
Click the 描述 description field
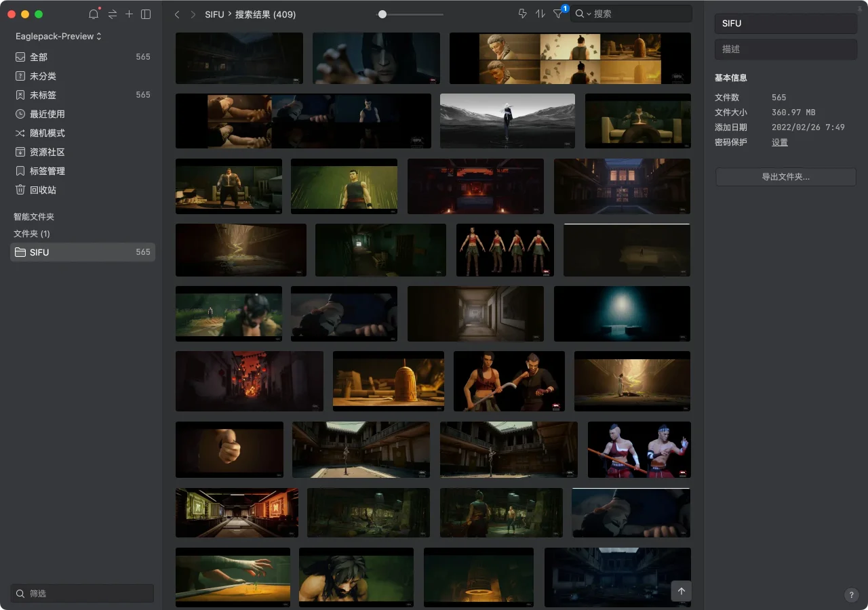(785, 49)
